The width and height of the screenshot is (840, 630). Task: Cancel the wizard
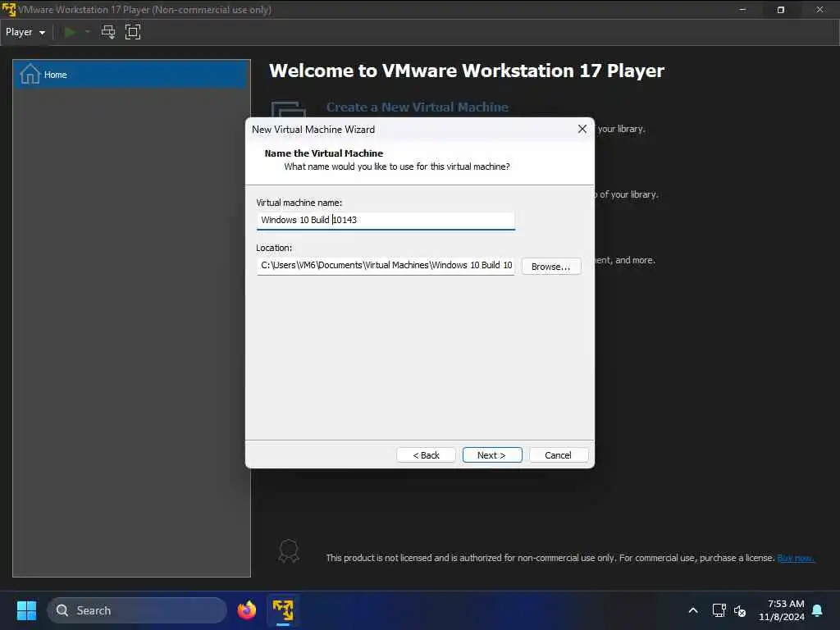point(558,454)
